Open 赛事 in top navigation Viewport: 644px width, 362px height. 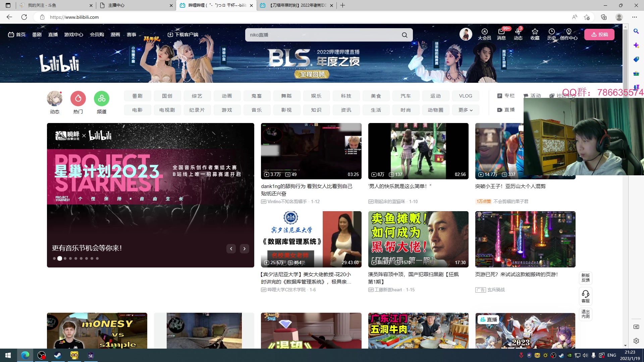click(x=131, y=35)
